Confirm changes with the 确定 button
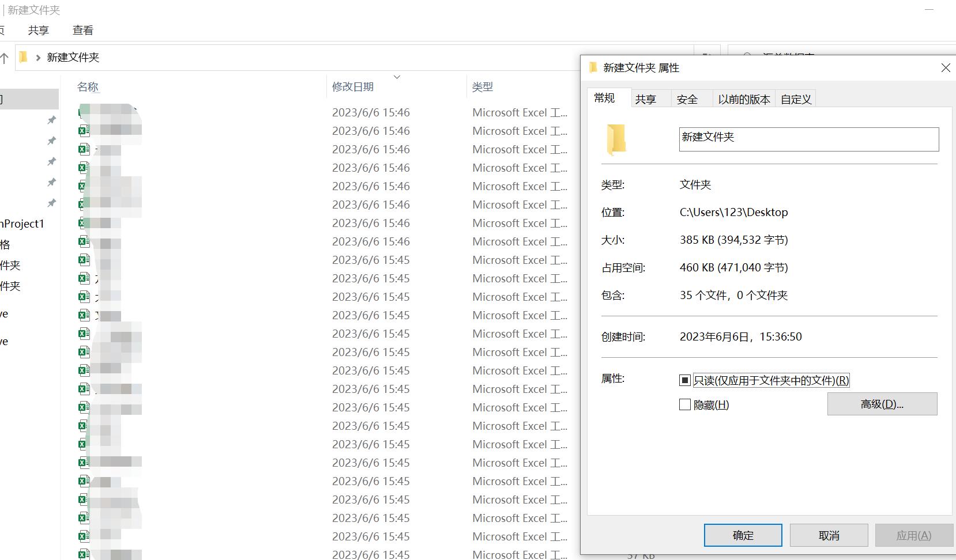Screen dimensions: 956x560 pyautogui.click(x=743, y=535)
